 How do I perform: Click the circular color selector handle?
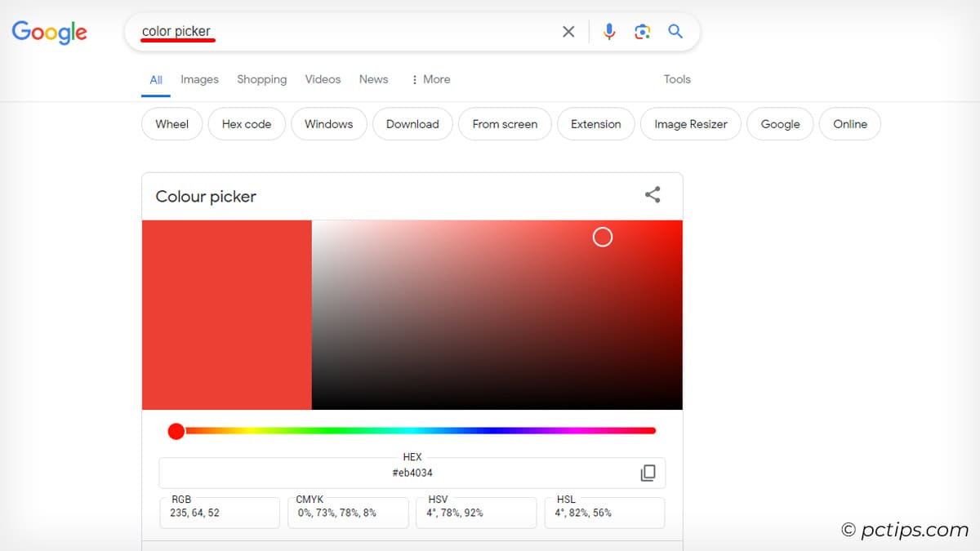click(x=603, y=237)
